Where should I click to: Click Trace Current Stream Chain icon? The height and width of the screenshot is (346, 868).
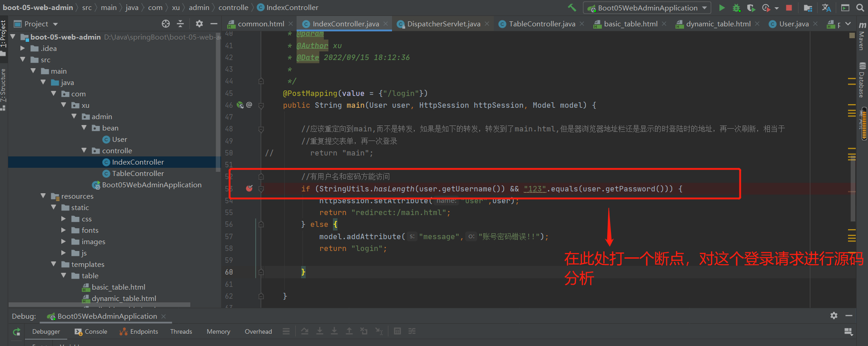click(x=412, y=331)
